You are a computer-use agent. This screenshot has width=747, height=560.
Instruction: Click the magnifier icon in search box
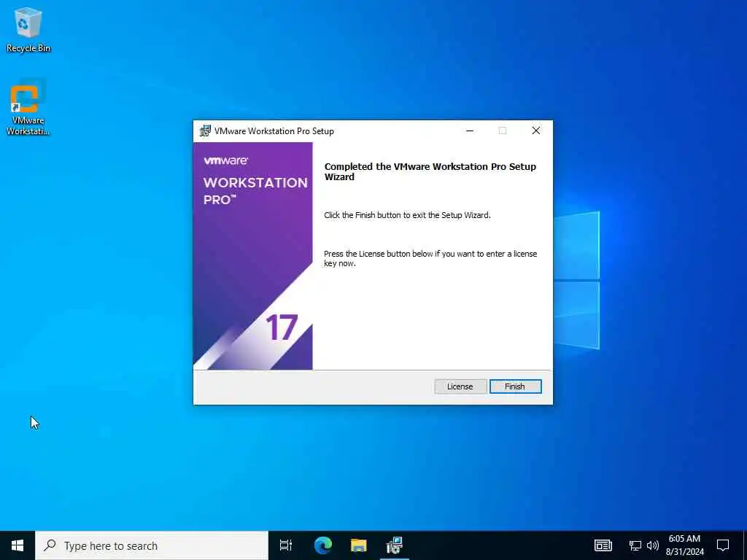[x=50, y=545]
